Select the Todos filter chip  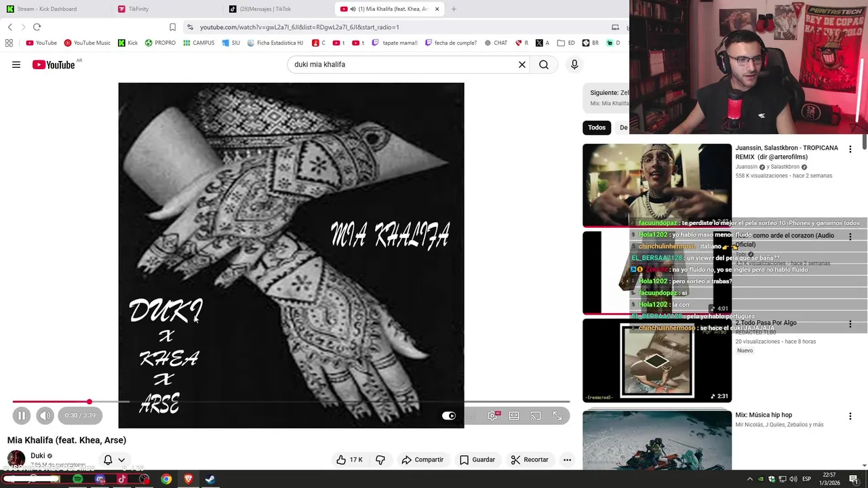click(x=597, y=127)
